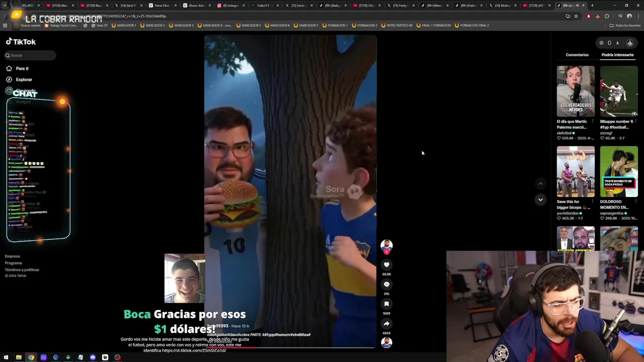Image resolution: width=644 pixels, height=362 pixels.
Task: Click 'El día que Martín Palermo marcó' title
Action: [572, 124]
